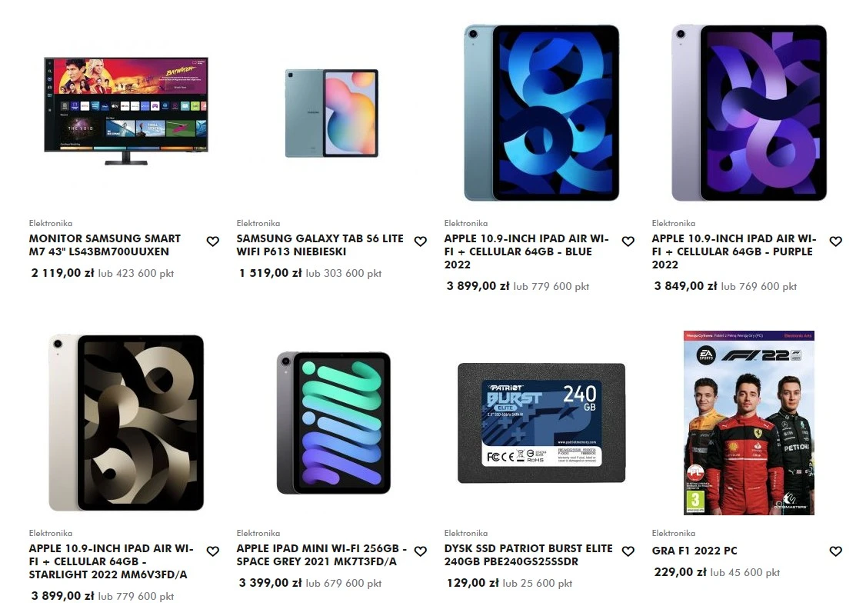
Task: Click the Patriot Burst 240GB SSD image
Action: pyautogui.click(x=541, y=423)
